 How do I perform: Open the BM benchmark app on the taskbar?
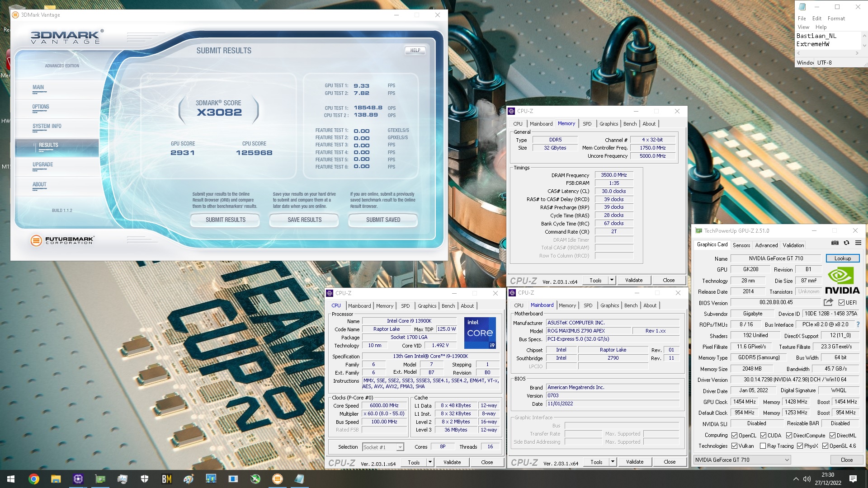(x=167, y=479)
